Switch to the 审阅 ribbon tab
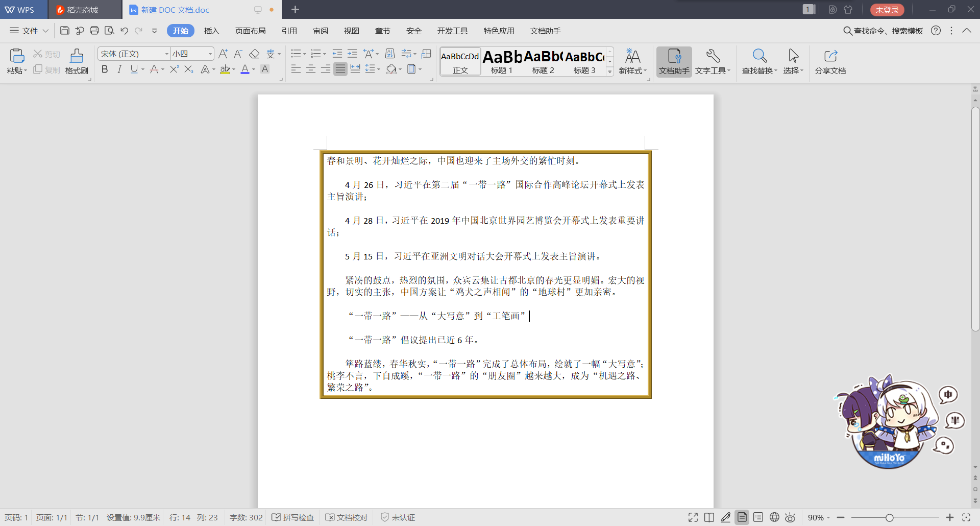Viewport: 980px width, 526px height. pos(321,31)
